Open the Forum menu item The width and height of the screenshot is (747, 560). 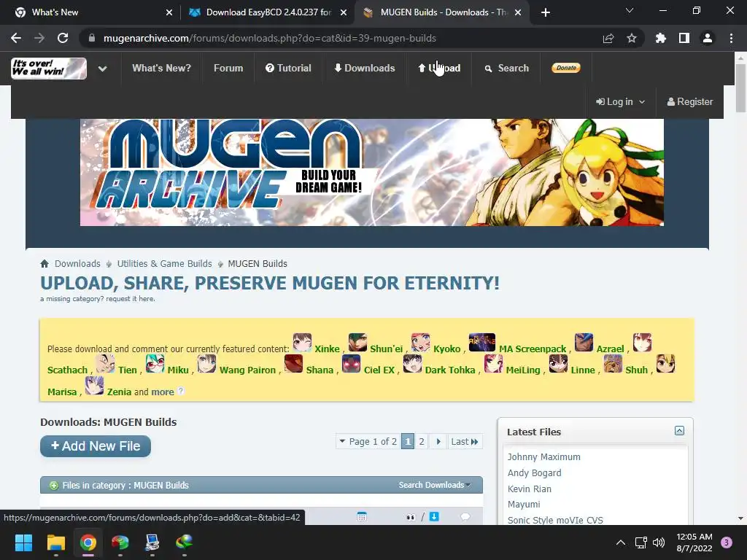click(x=228, y=68)
